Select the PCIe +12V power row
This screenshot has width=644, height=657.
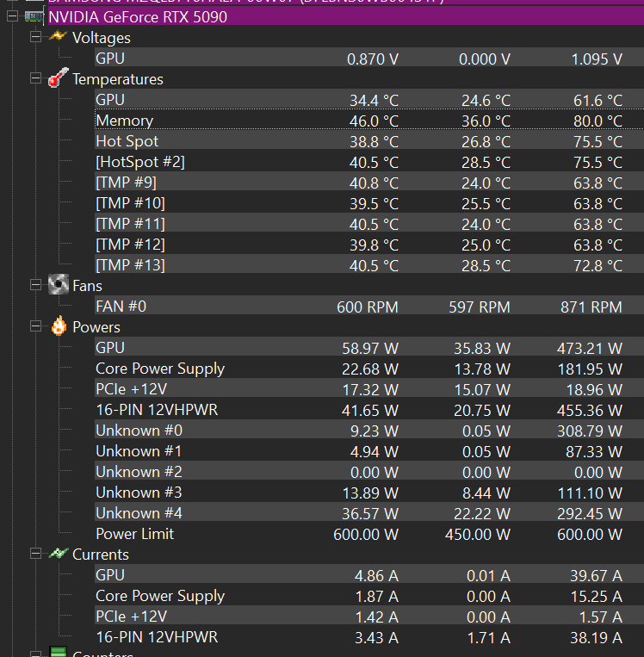coord(369,389)
